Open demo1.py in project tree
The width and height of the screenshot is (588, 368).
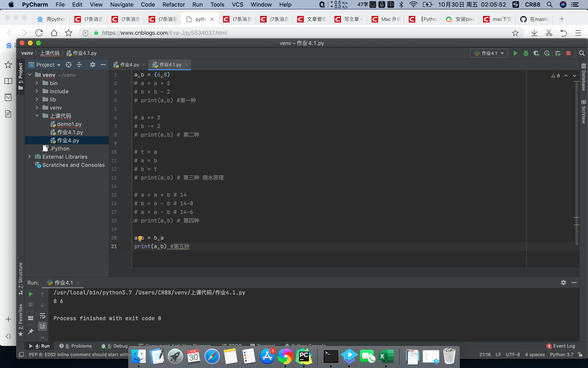tap(69, 124)
